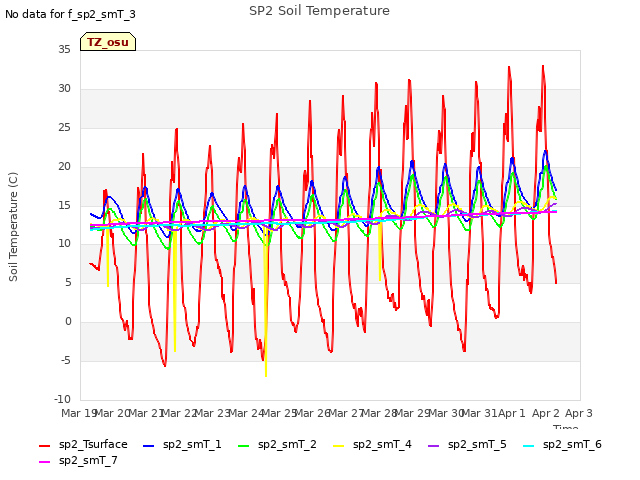Toggle sp2_smT_7 legend entry
Image resolution: width=640 pixels, height=480 pixels.
coord(78,461)
